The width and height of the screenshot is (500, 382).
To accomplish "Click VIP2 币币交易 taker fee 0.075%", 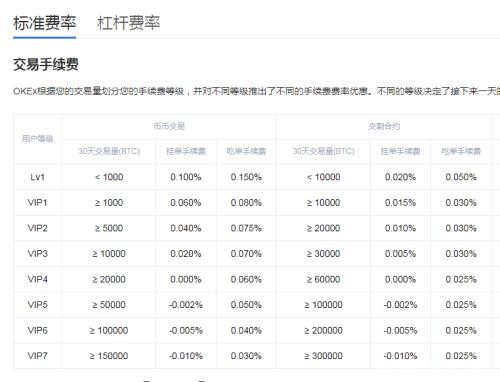I will point(246,228).
